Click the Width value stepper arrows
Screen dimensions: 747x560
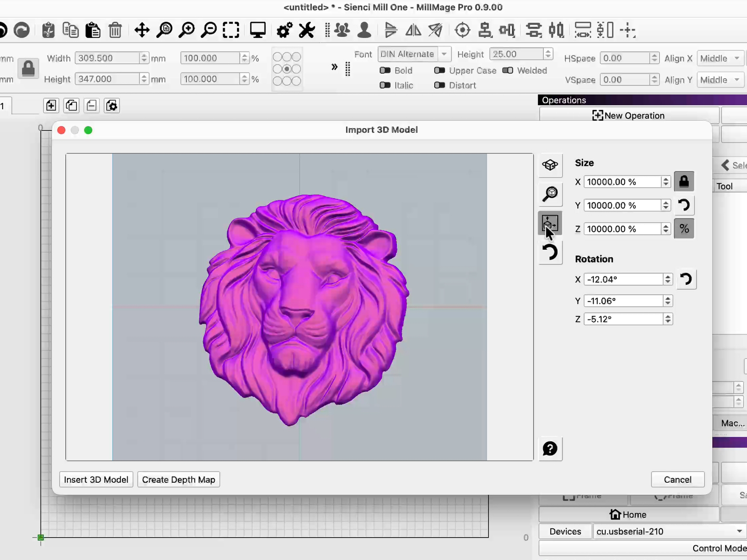[144, 58]
